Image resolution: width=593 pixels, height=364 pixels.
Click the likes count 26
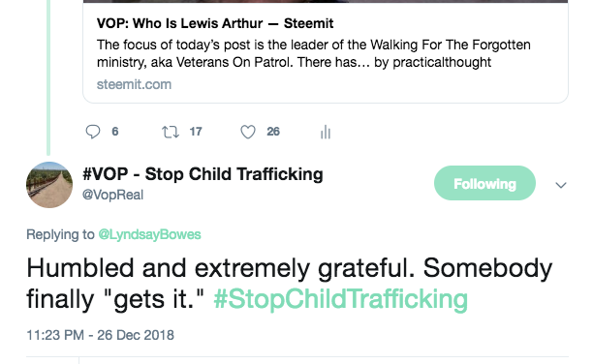(273, 132)
